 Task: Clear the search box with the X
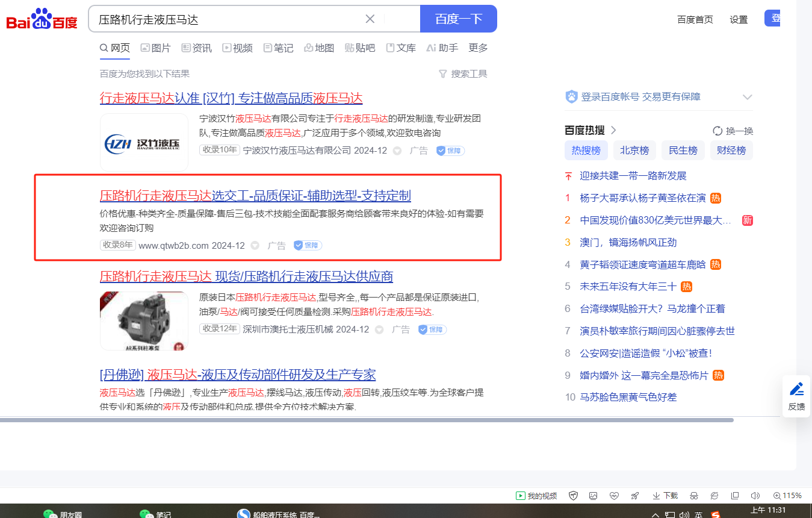370,19
